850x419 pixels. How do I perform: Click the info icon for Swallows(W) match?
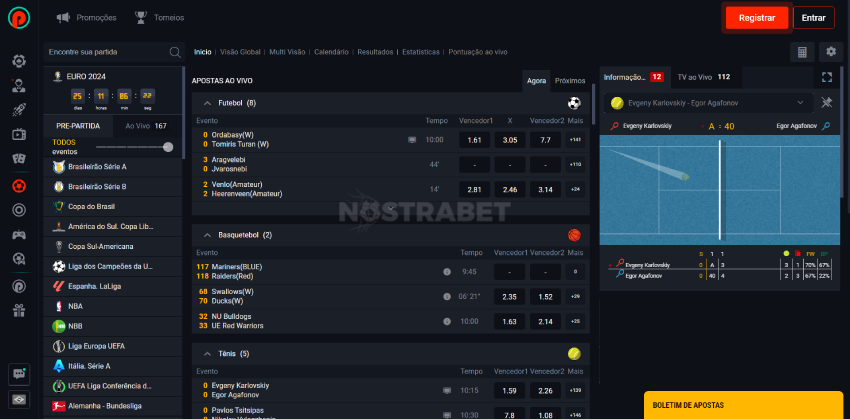click(x=447, y=296)
